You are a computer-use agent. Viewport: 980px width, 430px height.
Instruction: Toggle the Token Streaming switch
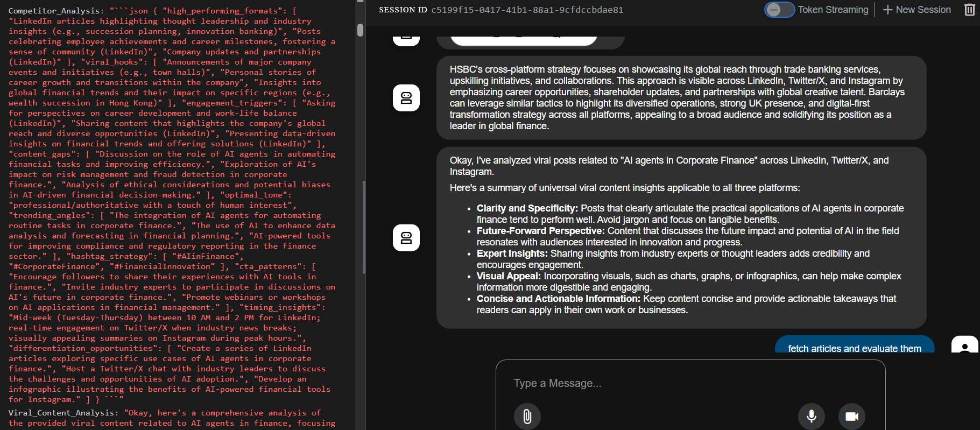pos(779,10)
